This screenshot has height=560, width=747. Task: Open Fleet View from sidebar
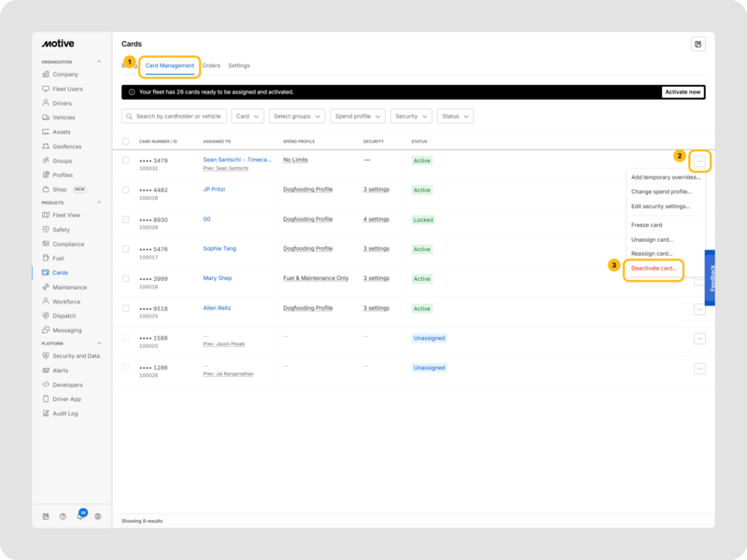pyautogui.click(x=66, y=215)
